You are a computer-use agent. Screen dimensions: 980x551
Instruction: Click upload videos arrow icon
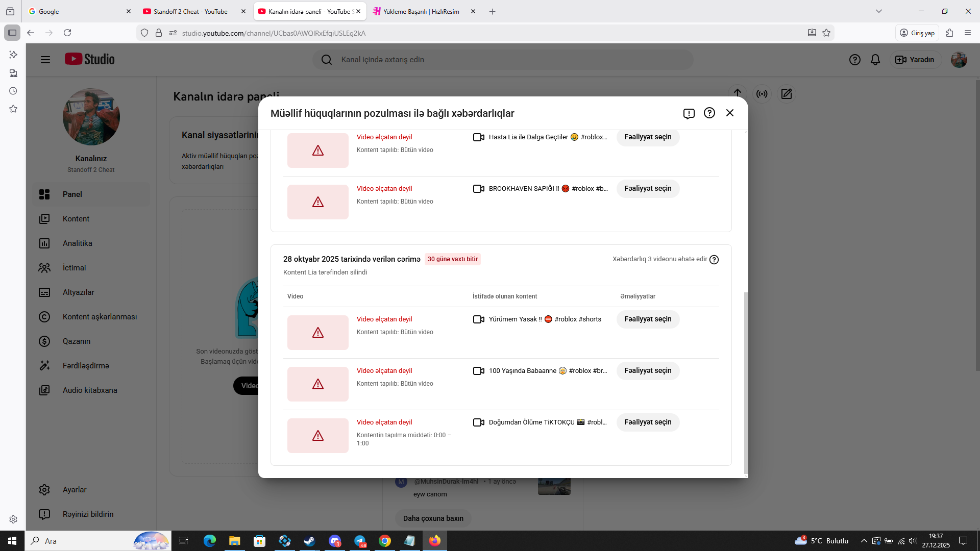(738, 94)
